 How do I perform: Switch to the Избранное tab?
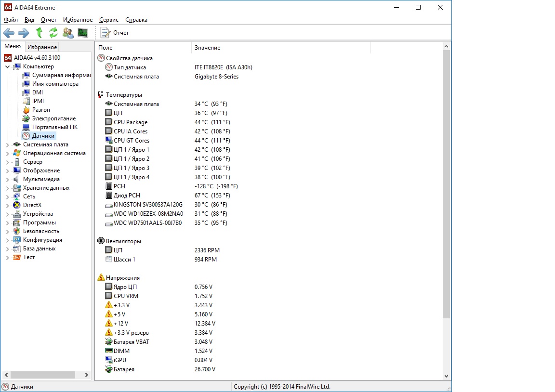tap(42, 47)
